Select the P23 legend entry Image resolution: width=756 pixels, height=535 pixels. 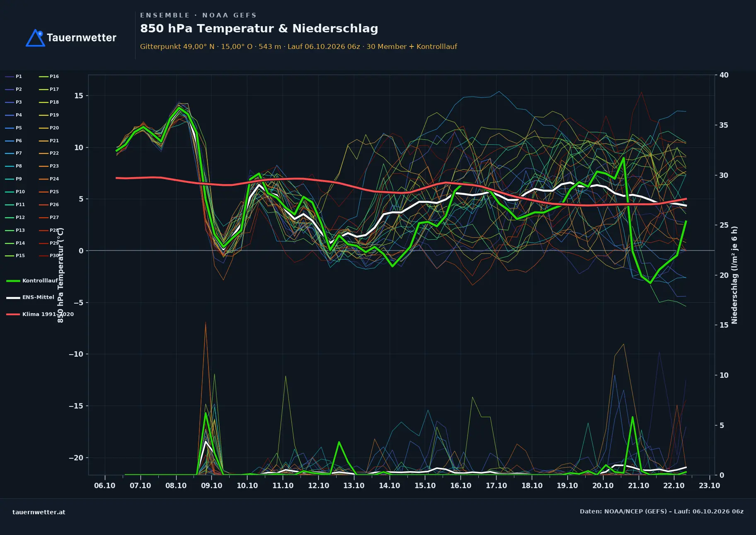pos(49,166)
